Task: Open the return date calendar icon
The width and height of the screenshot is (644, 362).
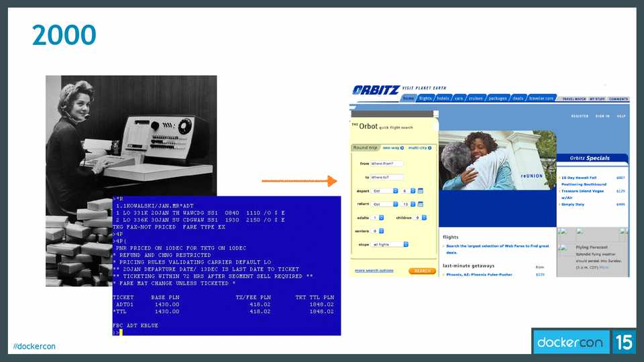Action: pyautogui.click(x=421, y=204)
